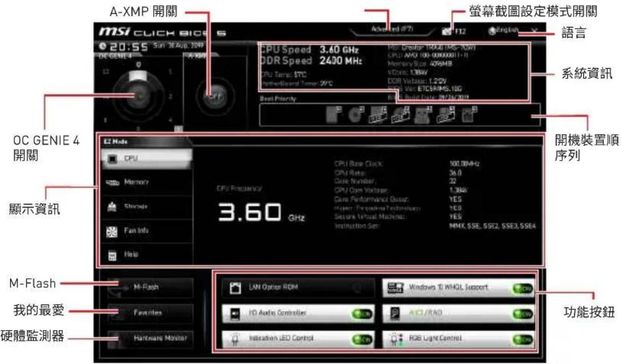The height and width of the screenshot is (364, 621).
Task: Open the English language selector
Action: click(504, 30)
